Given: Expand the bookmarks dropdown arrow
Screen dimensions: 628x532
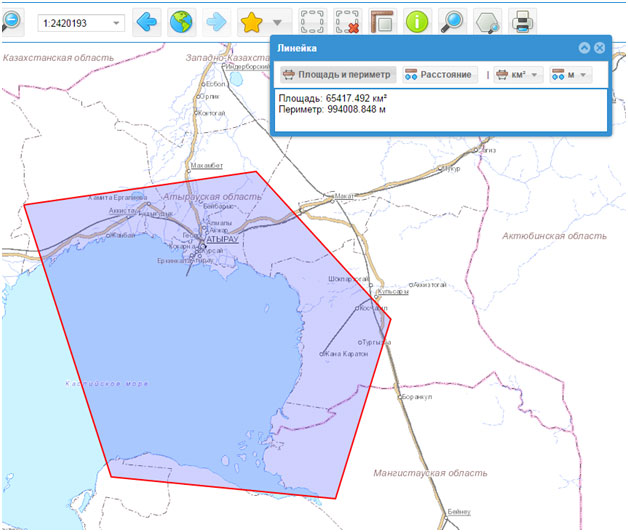Looking at the screenshot, I should pyautogui.click(x=278, y=22).
